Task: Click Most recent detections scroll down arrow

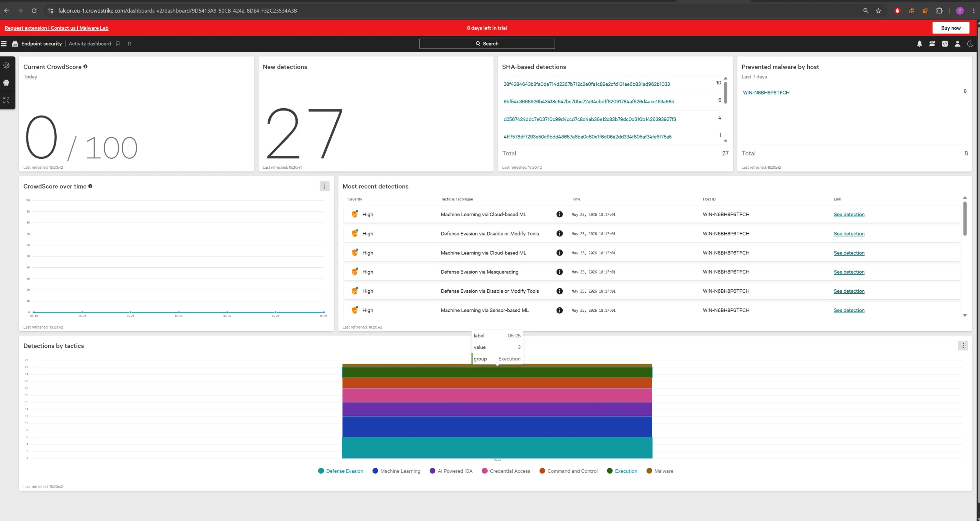Action: (965, 316)
